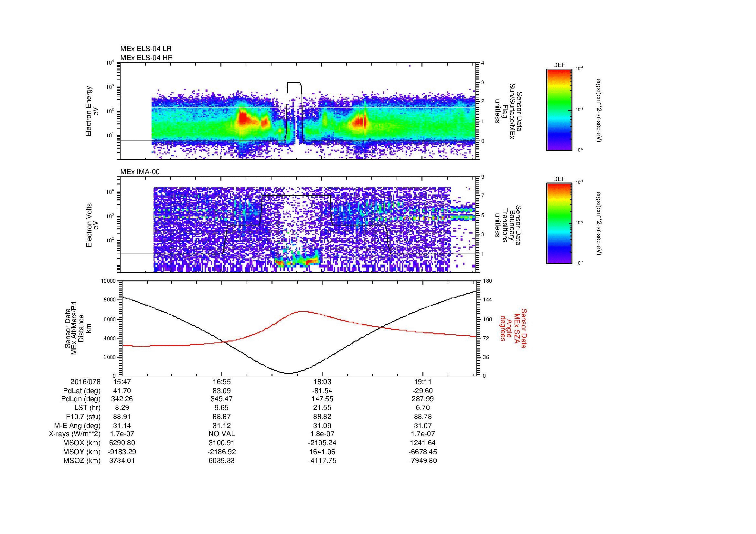Click the SZA axis tick '180'
The image size is (756, 534).
pyautogui.click(x=488, y=281)
